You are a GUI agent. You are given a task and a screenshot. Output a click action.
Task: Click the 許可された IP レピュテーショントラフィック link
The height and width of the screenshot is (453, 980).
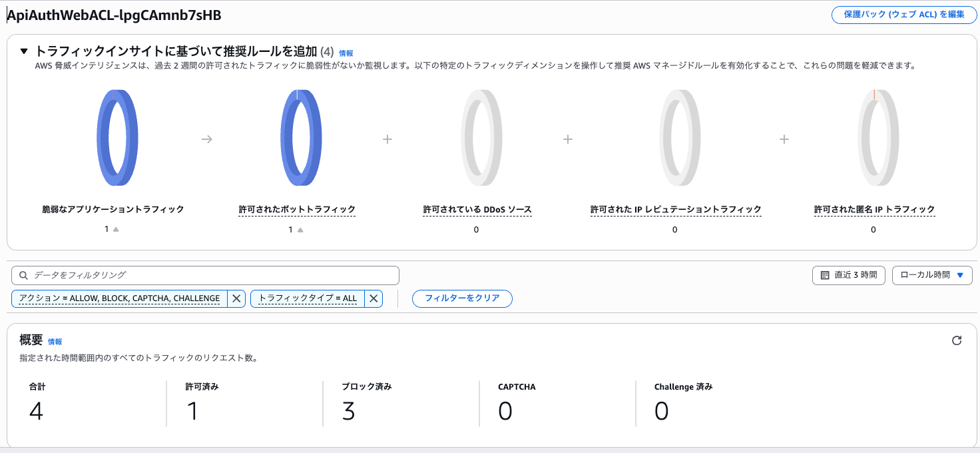(x=675, y=209)
